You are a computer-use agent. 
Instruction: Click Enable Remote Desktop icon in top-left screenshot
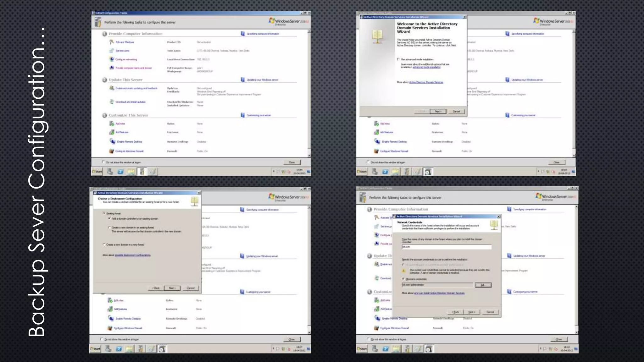[x=112, y=141]
